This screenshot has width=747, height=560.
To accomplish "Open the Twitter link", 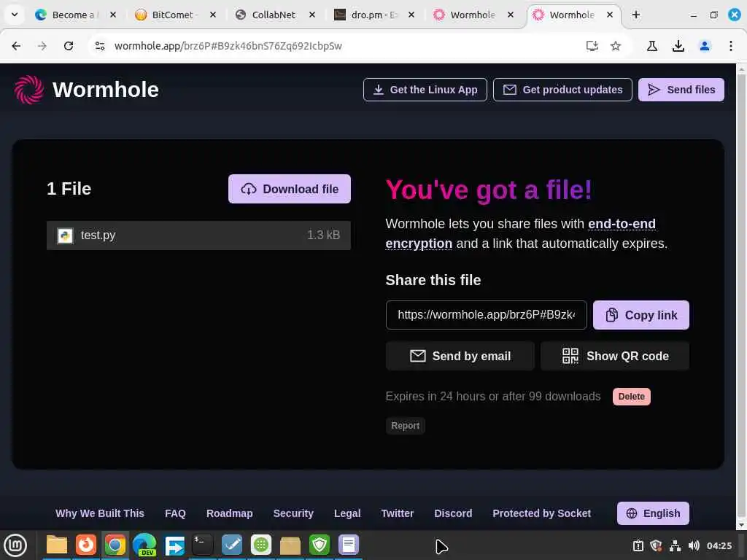I will pyautogui.click(x=397, y=513).
